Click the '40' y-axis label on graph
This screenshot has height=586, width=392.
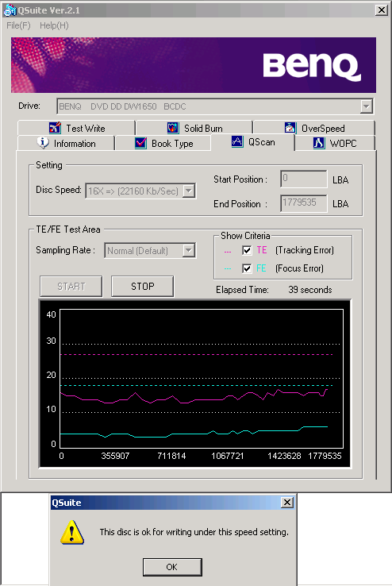[x=51, y=314]
